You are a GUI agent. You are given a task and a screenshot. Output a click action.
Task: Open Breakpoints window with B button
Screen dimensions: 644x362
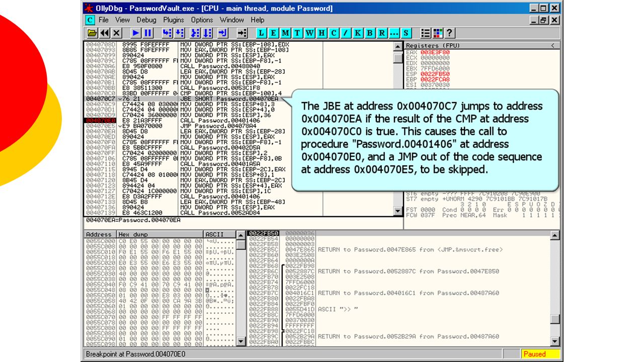coord(370,33)
